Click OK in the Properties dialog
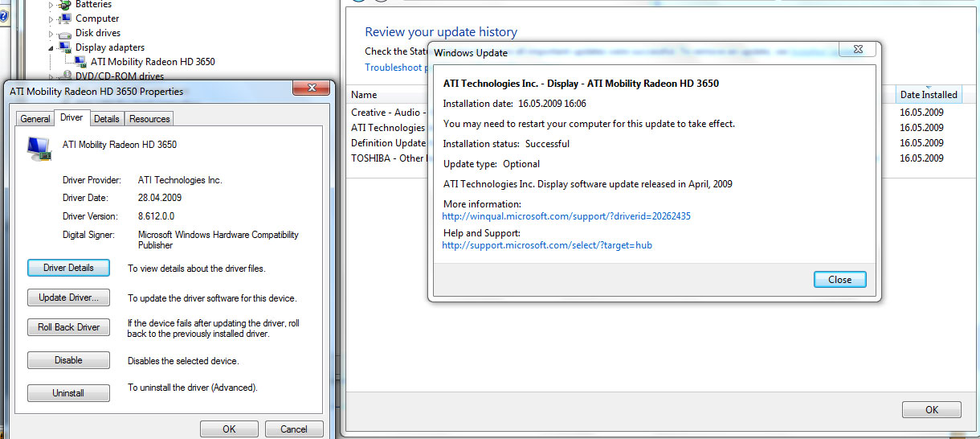 (x=229, y=429)
